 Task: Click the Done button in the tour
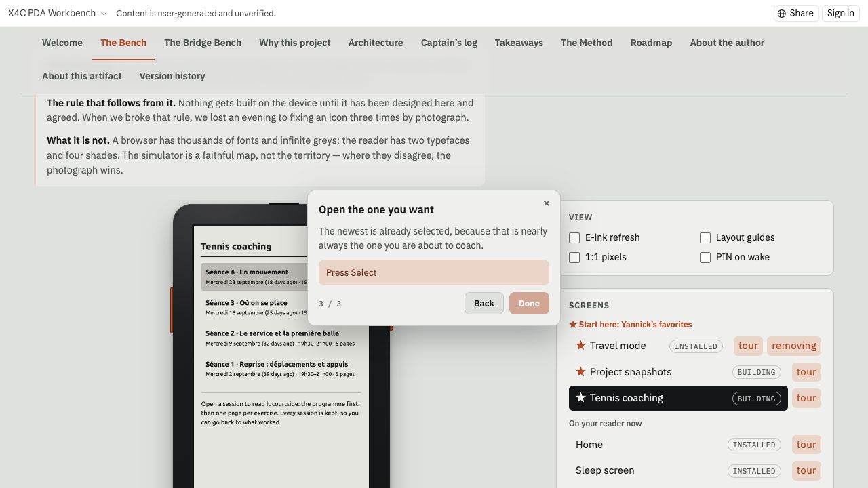[x=529, y=304]
